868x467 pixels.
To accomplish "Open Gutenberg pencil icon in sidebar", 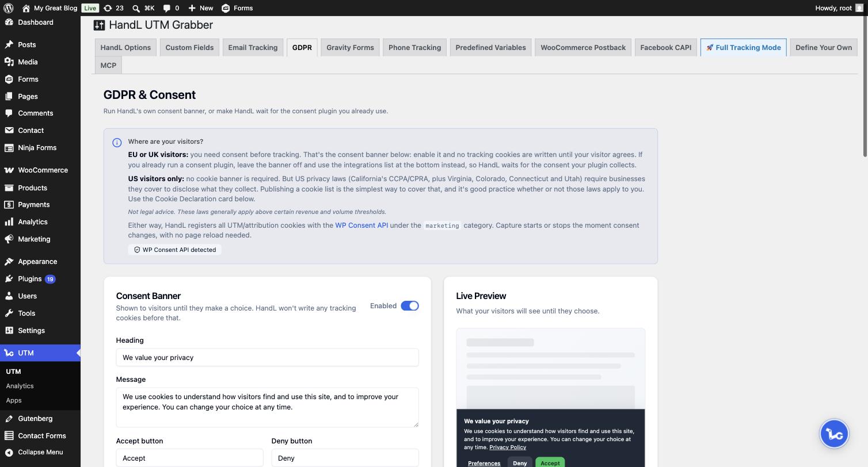I will (9, 419).
